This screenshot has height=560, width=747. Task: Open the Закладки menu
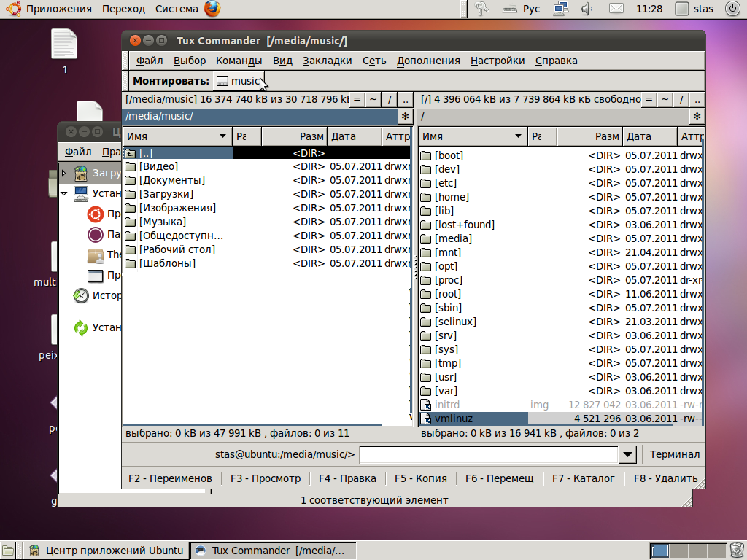pyautogui.click(x=328, y=61)
